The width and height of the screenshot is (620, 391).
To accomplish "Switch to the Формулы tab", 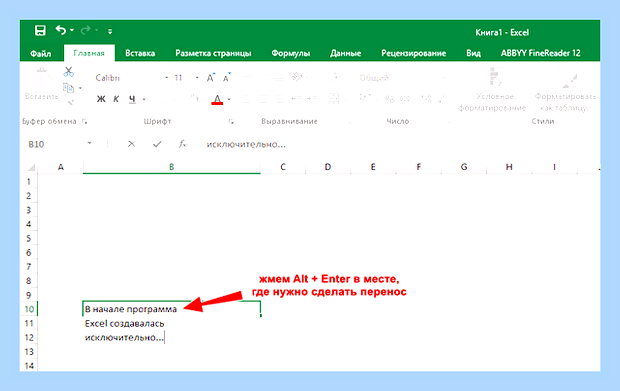I will [291, 53].
